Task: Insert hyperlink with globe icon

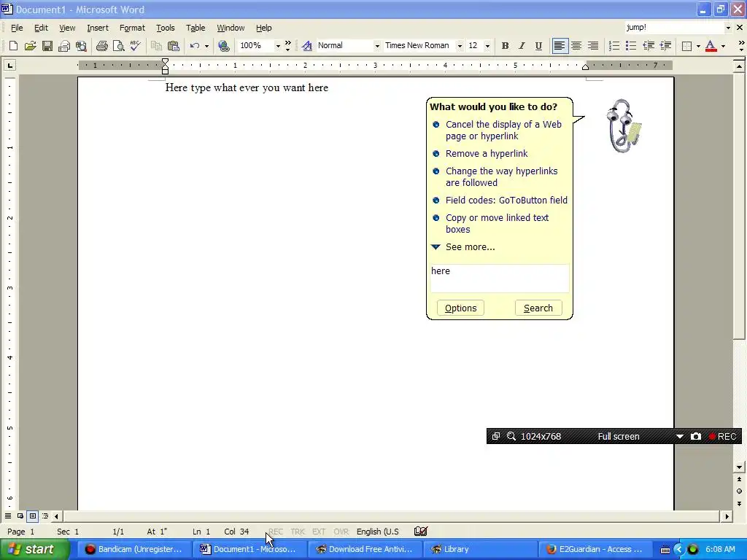Action: point(223,46)
